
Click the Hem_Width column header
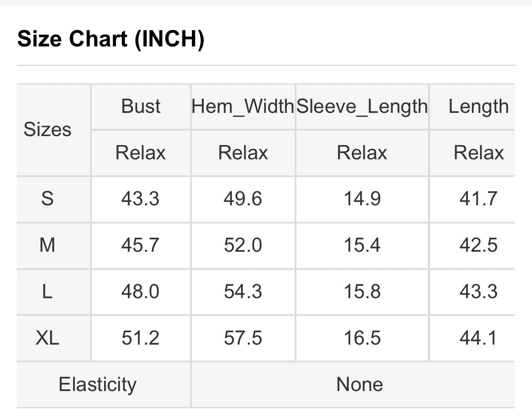pyautogui.click(x=243, y=107)
